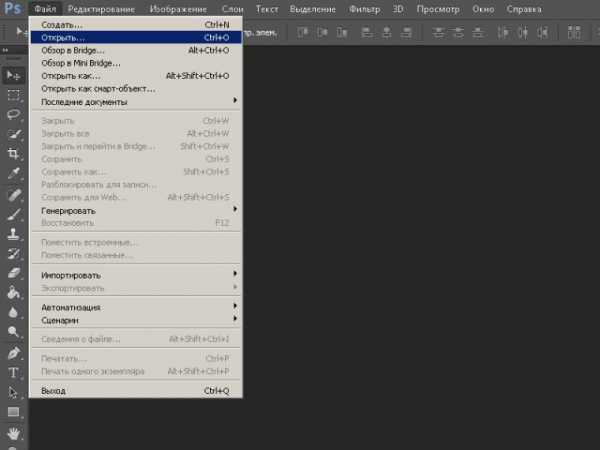Open the Окно menu
This screenshot has height=450, width=600.
(483, 9)
